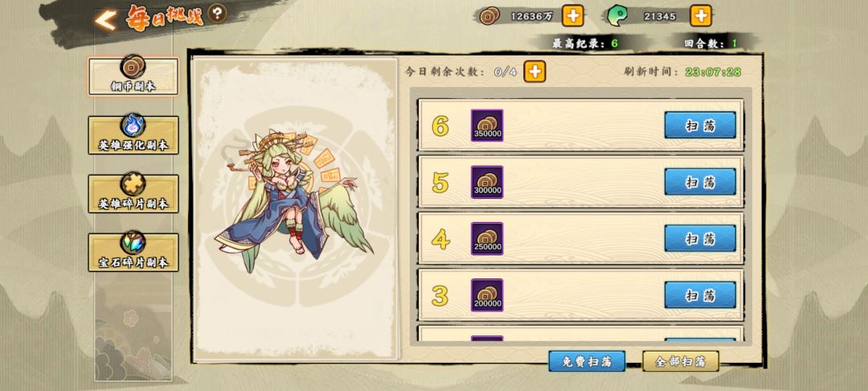Add copper coins with the plus button
This screenshot has width=868, height=391.
point(573,16)
